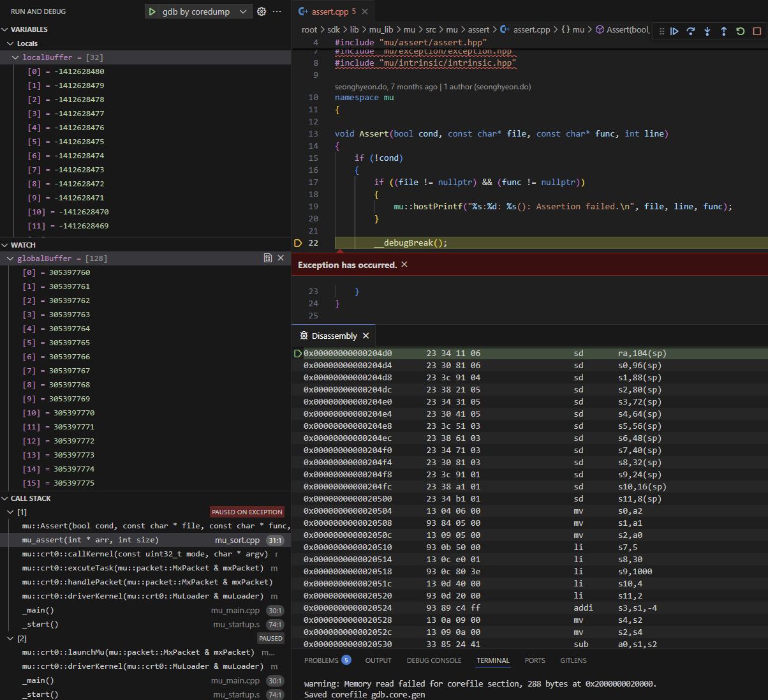
Task: Click Continue in the debug toolbar
Action: click(674, 31)
